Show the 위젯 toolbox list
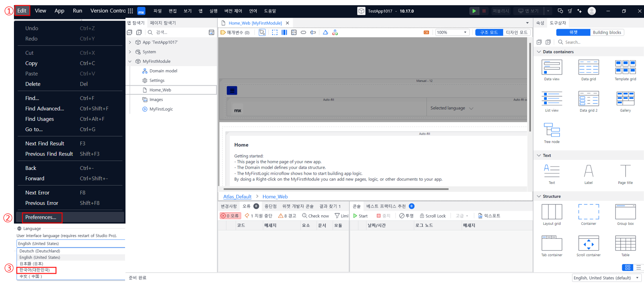This screenshot has height=285, width=644. [573, 32]
